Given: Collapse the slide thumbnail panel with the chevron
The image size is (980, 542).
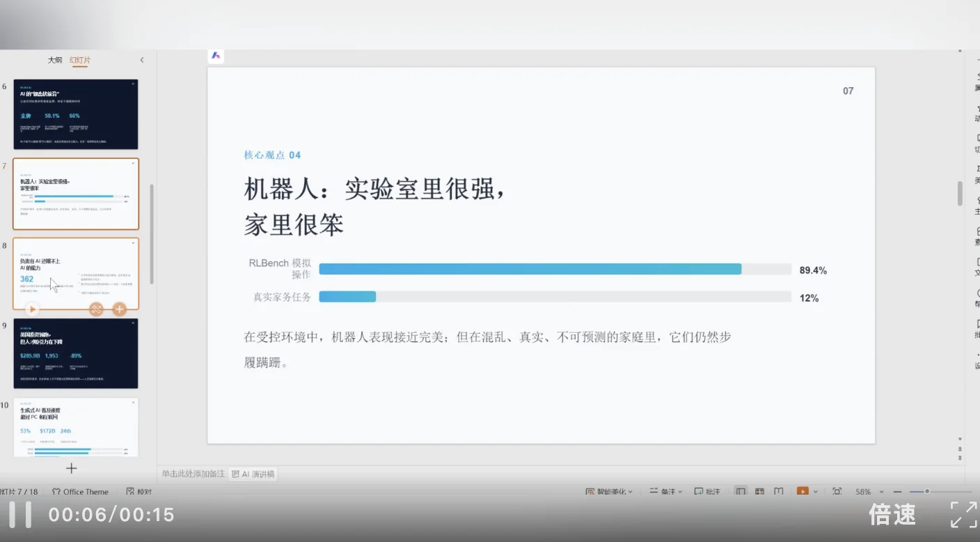Looking at the screenshot, I should coord(142,61).
